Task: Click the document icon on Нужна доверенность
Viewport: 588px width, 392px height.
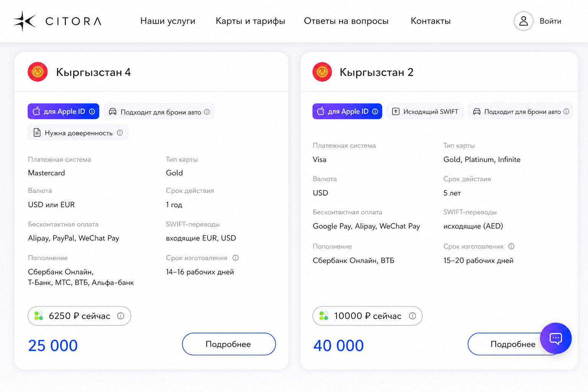Action: tap(37, 133)
